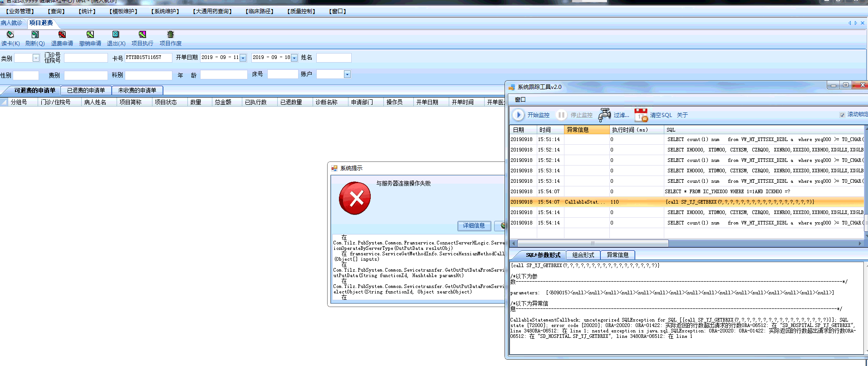Click the 撤销申请 toolbar icon

90,34
